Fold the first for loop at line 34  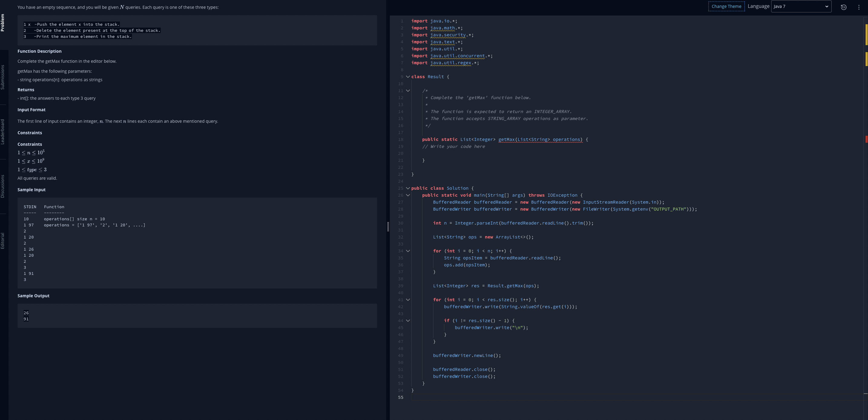pos(408,251)
